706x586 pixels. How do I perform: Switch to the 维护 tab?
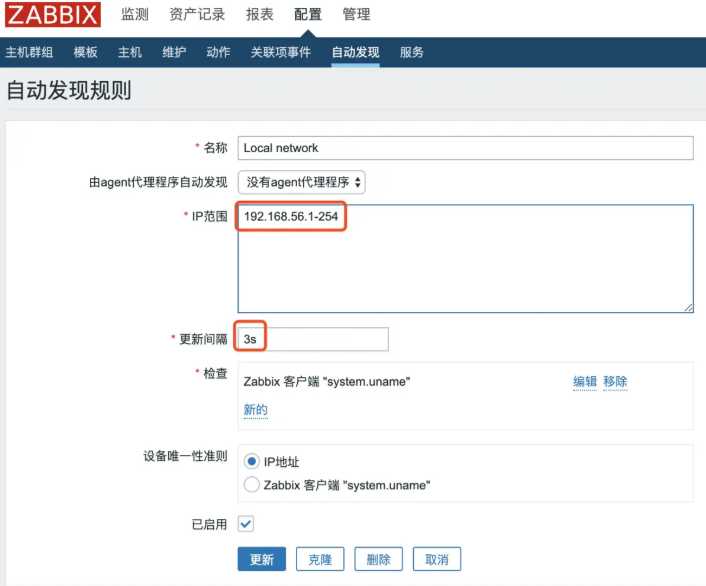pos(174,52)
